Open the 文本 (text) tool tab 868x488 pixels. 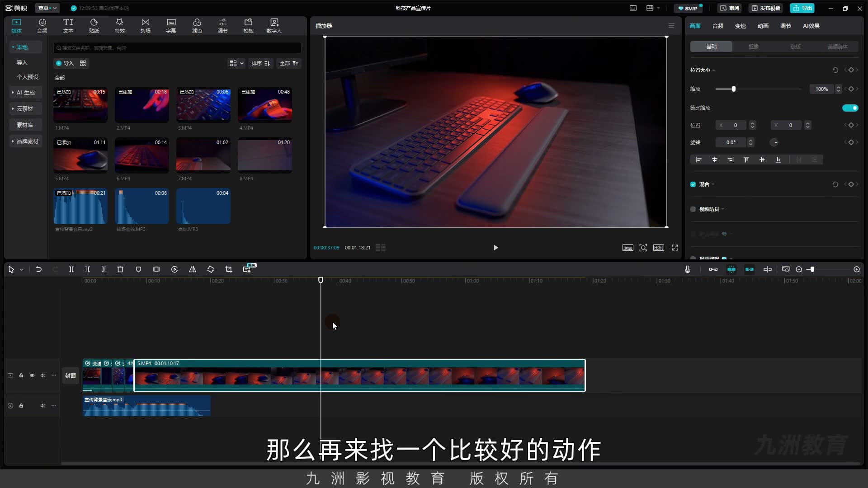pos(68,26)
